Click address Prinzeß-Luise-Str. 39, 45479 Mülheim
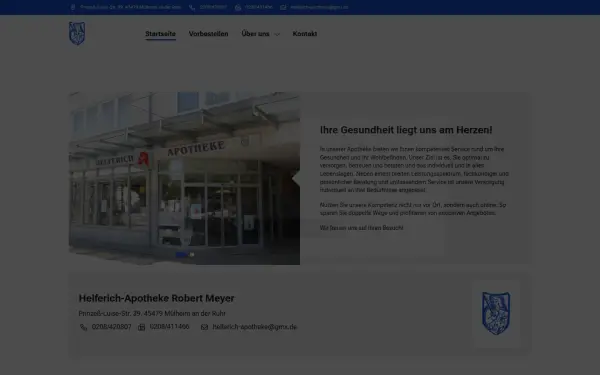The width and height of the screenshot is (600, 375). (152, 313)
